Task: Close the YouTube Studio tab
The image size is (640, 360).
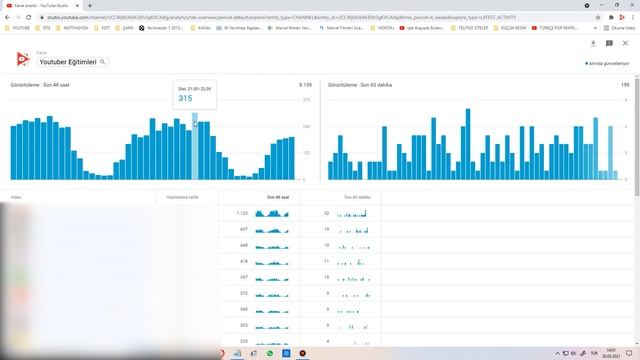Action: tap(77, 6)
